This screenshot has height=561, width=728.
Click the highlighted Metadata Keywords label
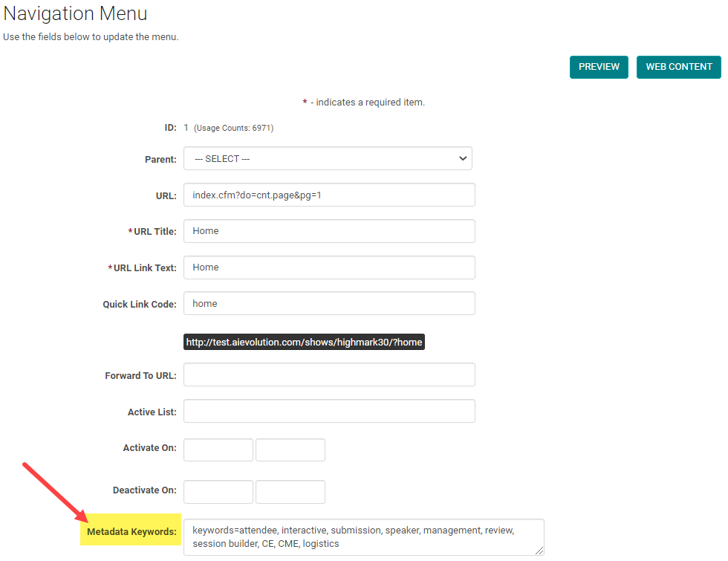click(x=131, y=532)
